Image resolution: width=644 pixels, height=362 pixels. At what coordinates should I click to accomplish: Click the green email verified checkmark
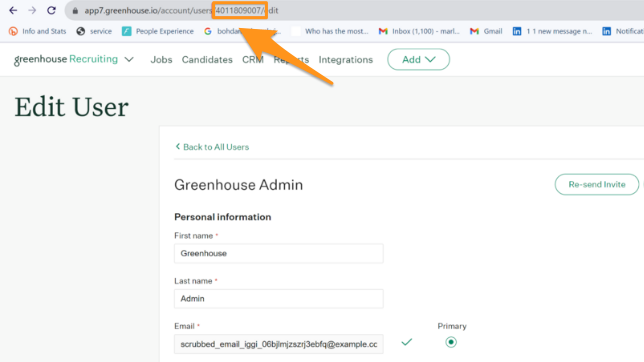407,342
